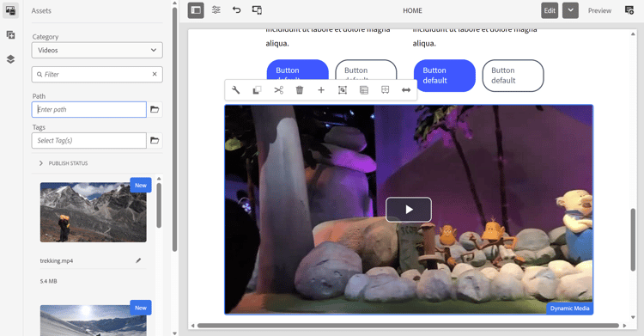Click the Dynamic Media label badge
644x336 pixels.
coord(569,309)
